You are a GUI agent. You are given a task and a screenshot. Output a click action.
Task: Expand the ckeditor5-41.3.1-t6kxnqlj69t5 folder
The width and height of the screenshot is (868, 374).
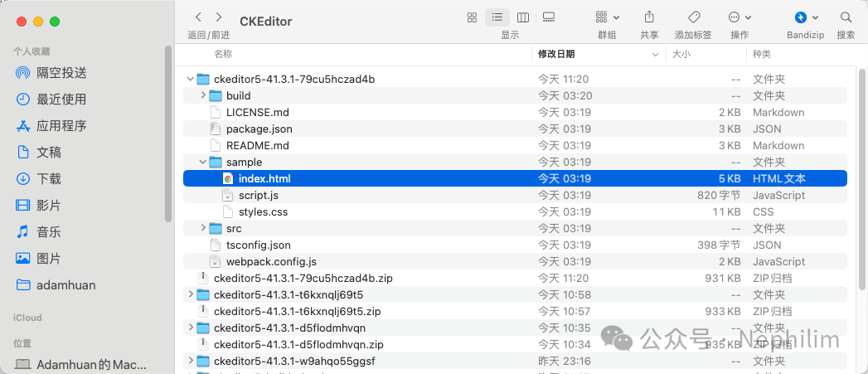click(191, 294)
